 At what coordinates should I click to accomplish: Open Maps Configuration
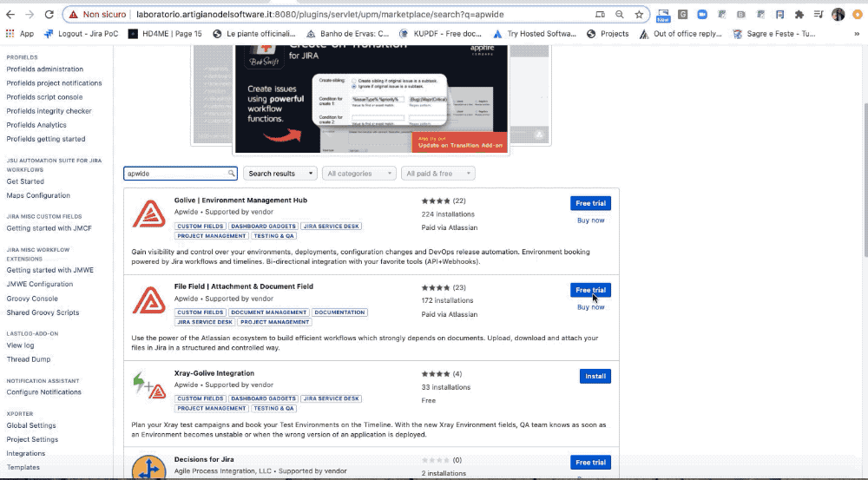38,195
